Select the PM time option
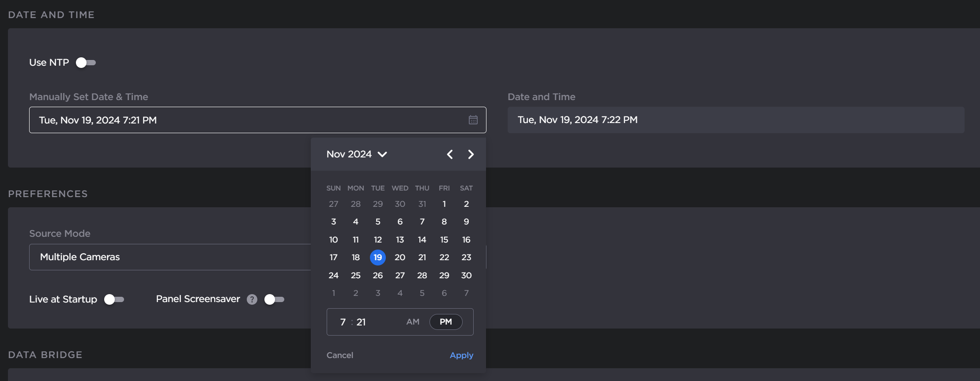The height and width of the screenshot is (381, 980). (x=446, y=322)
